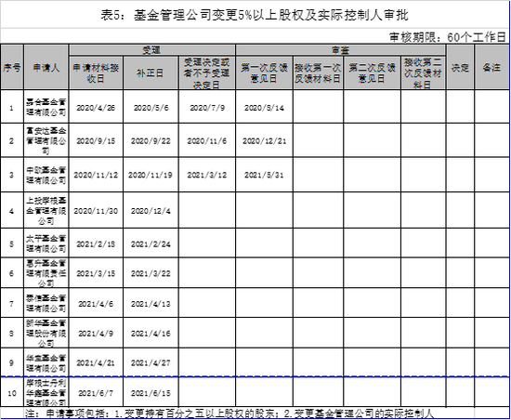
Task: Click applicant 惠升基金管理有限责任公司 in row 6
Action: click(46, 273)
